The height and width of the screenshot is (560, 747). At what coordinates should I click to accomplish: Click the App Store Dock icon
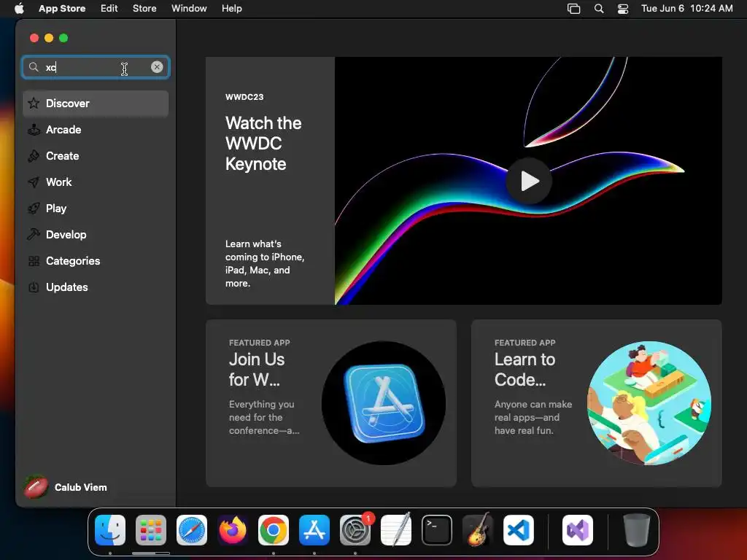click(314, 530)
